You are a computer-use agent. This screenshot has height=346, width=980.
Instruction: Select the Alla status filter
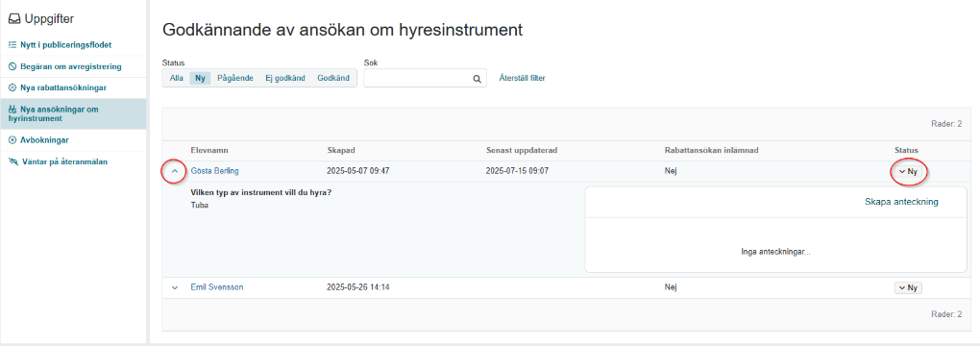coord(176,78)
